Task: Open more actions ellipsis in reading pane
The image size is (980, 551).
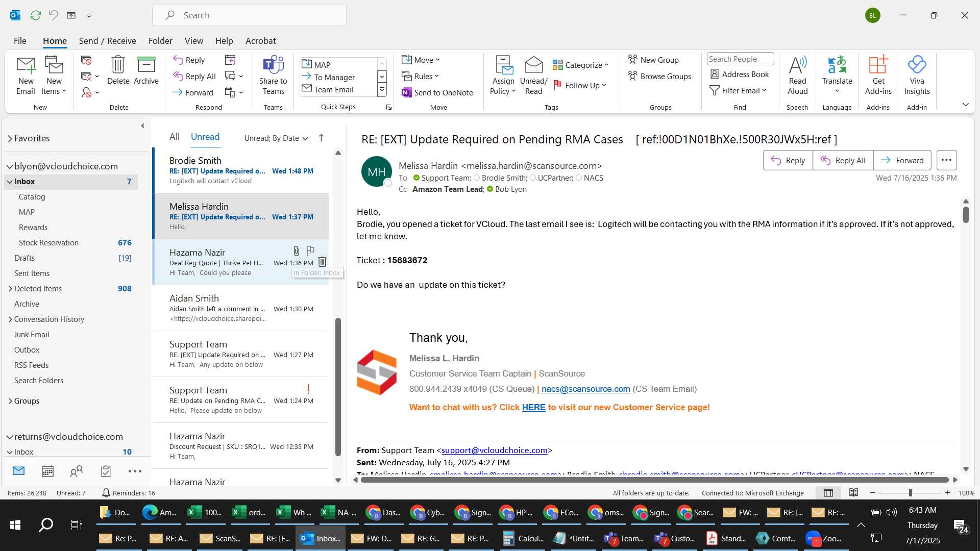Action: pos(946,160)
